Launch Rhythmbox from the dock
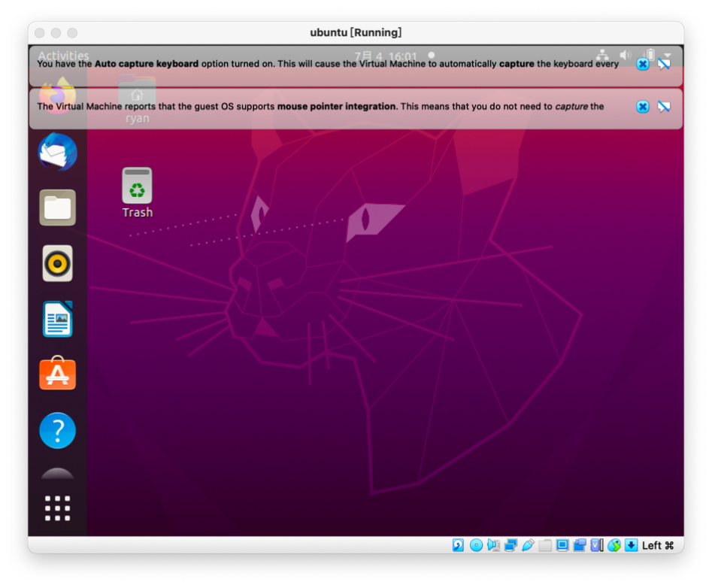712x588 pixels. tap(58, 263)
